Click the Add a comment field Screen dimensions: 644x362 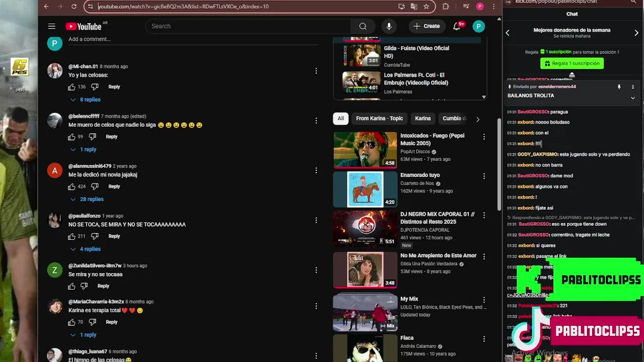click(193, 39)
